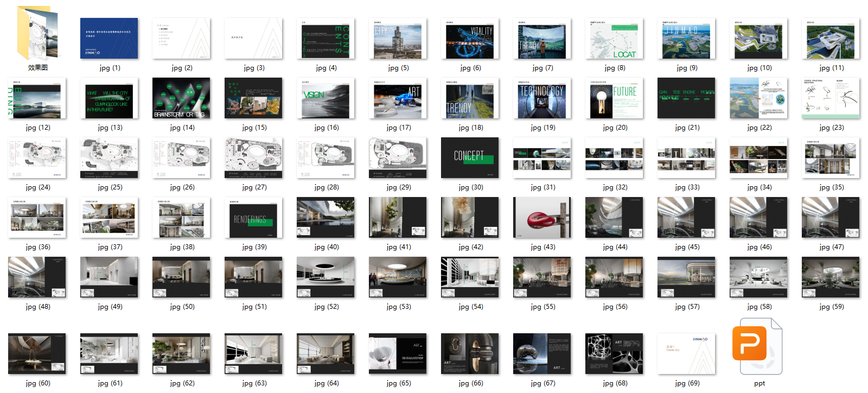Screen dimensions: 868x393
Task: Select the CITY tower image jpg (5)
Action: (398, 39)
